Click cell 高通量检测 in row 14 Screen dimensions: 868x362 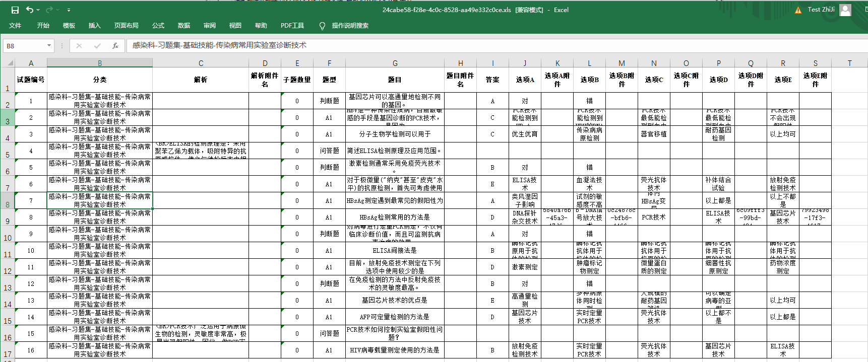point(525,300)
